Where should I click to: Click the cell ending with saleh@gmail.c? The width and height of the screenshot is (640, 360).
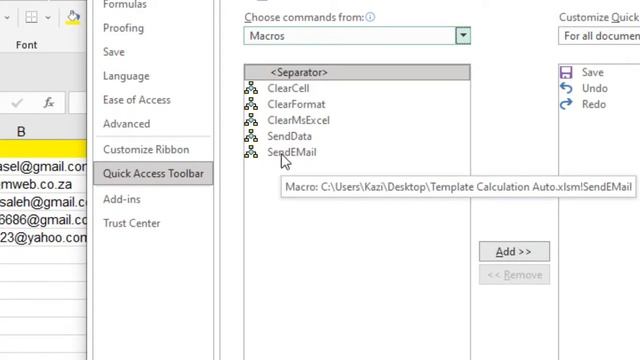(x=43, y=202)
